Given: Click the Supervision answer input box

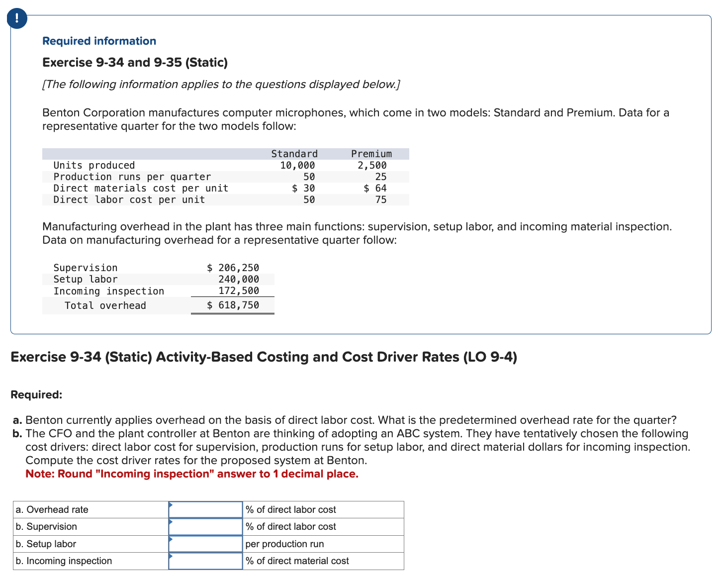Looking at the screenshot, I should pyautogui.click(x=205, y=526).
